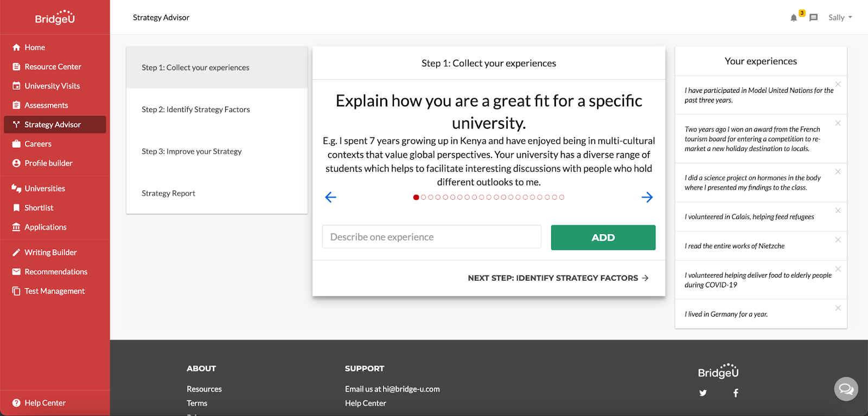Go to University Visits
Screen dimensions: 868x416
click(x=55, y=86)
